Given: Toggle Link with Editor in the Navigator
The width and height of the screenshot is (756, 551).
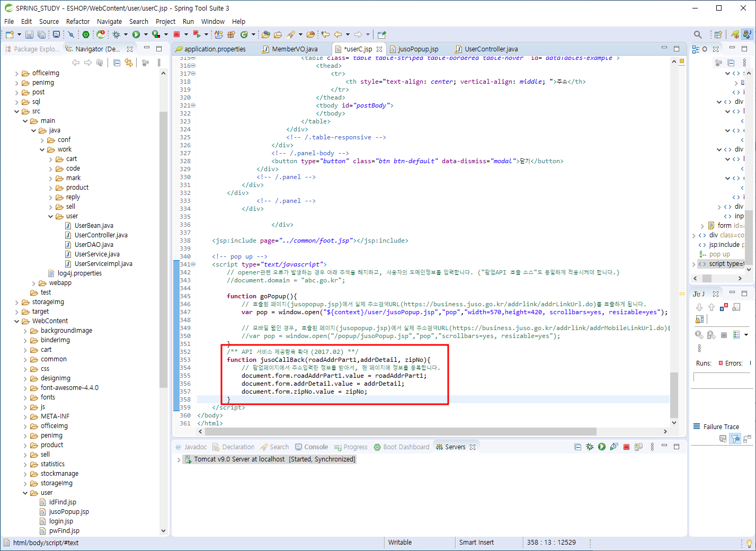Looking at the screenshot, I should (x=129, y=63).
